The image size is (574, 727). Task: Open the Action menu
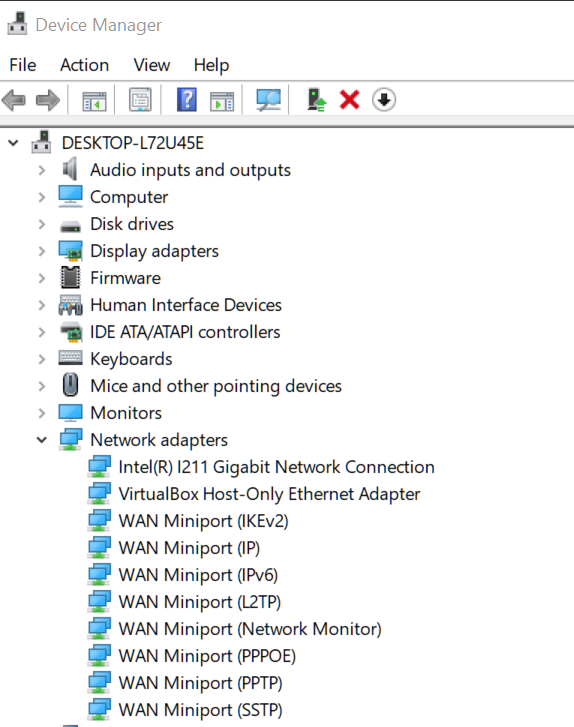click(84, 65)
